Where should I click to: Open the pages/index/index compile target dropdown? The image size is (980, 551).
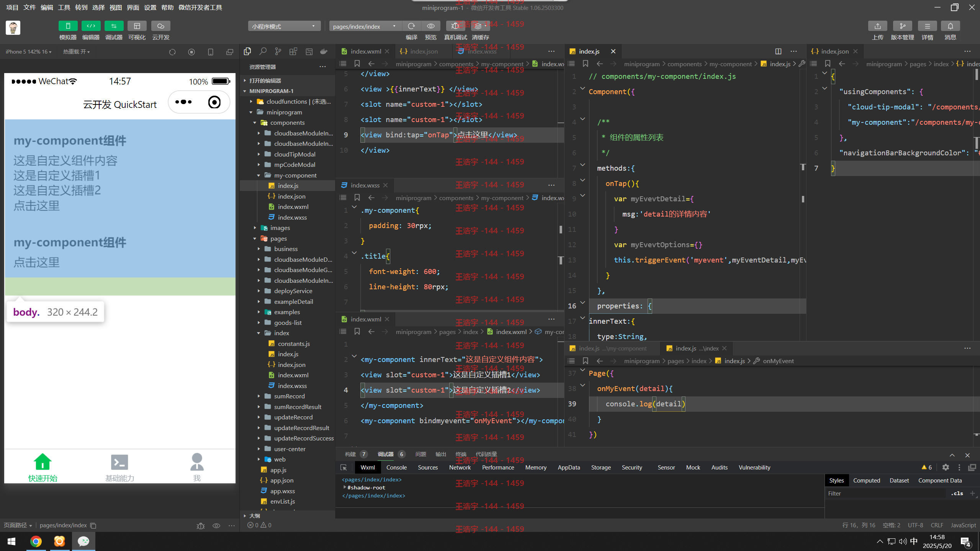pyautogui.click(x=365, y=26)
